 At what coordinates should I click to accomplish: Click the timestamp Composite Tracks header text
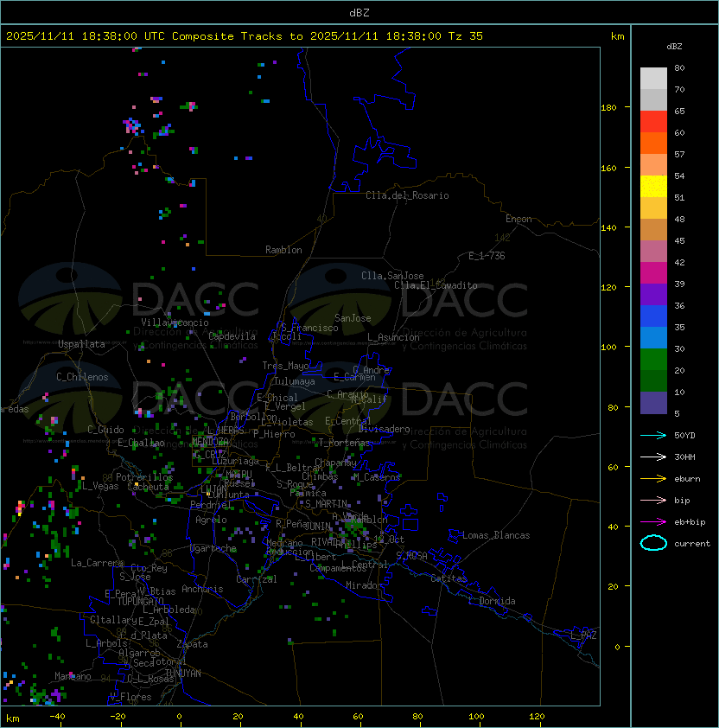[245, 36]
